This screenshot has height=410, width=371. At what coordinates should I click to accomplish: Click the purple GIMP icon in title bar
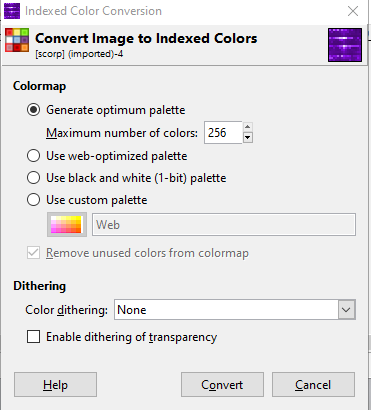[12, 11]
